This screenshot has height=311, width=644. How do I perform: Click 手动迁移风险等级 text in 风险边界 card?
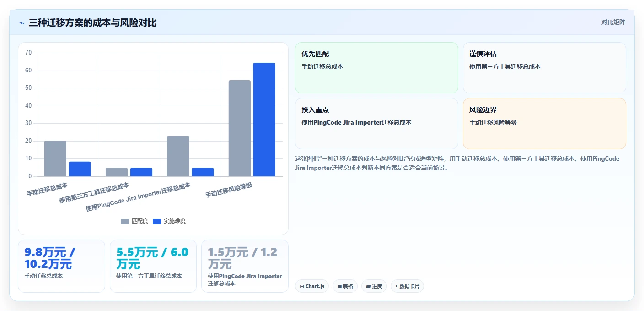pyautogui.click(x=493, y=122)
